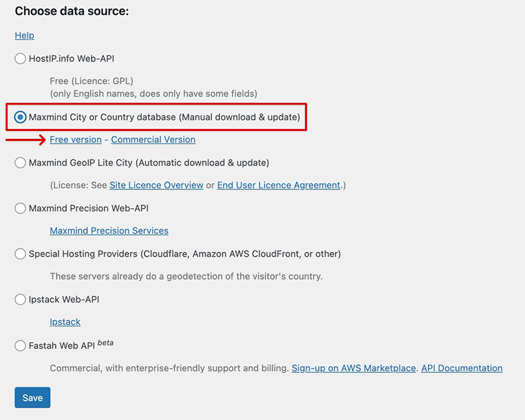Choose Maxmind GeoIP Lite City automatic option

click(x=21, y=163)
